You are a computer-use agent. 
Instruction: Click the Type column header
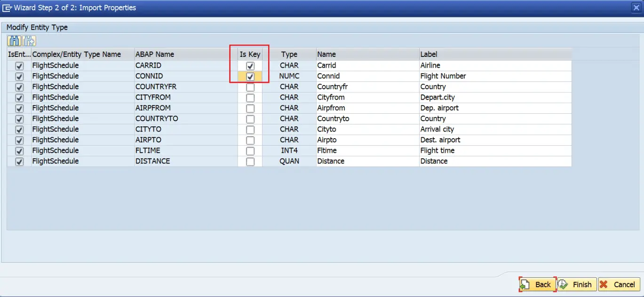click(289, 55)
